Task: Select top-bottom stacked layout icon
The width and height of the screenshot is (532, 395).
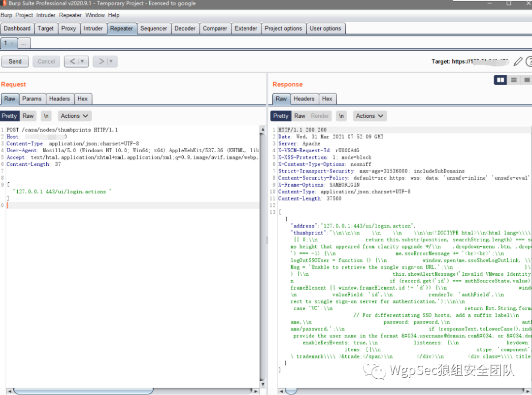Action: (514, 80)
